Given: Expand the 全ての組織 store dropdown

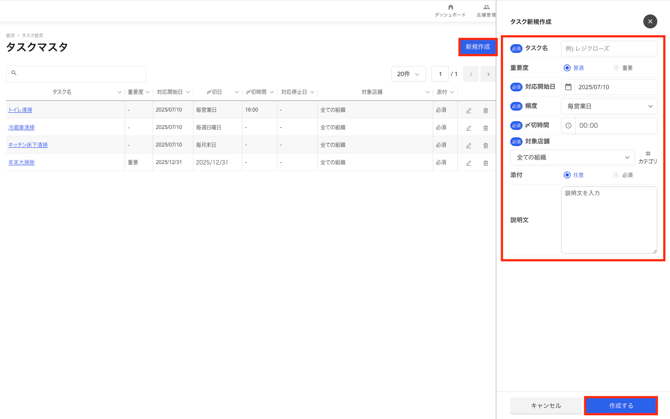Looking at the screenshot, I should click(x=572, y=157).
